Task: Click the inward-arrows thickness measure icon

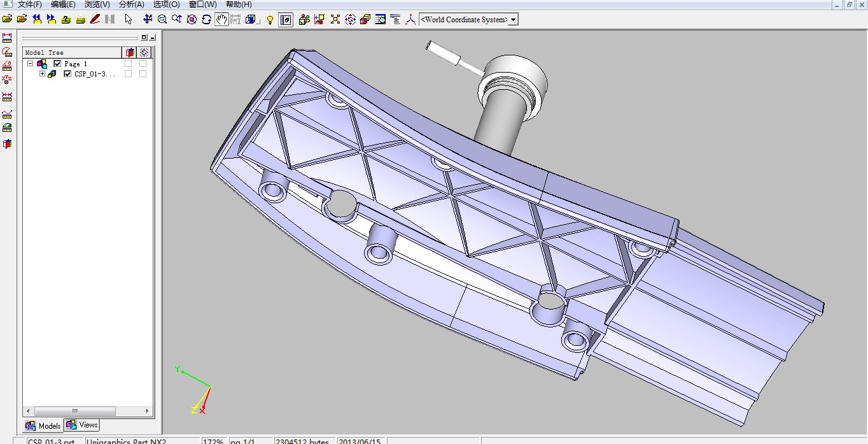Action: (x=7, y=97)
